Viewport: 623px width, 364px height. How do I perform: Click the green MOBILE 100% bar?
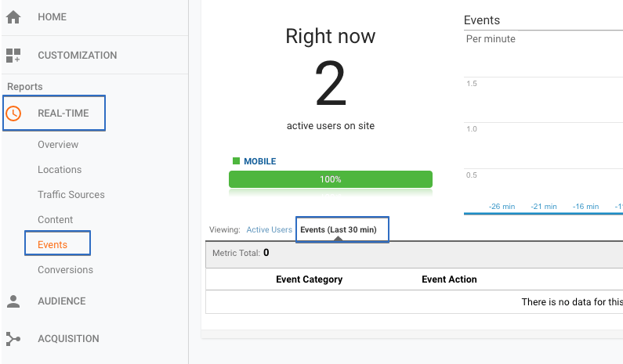(330, 179)
